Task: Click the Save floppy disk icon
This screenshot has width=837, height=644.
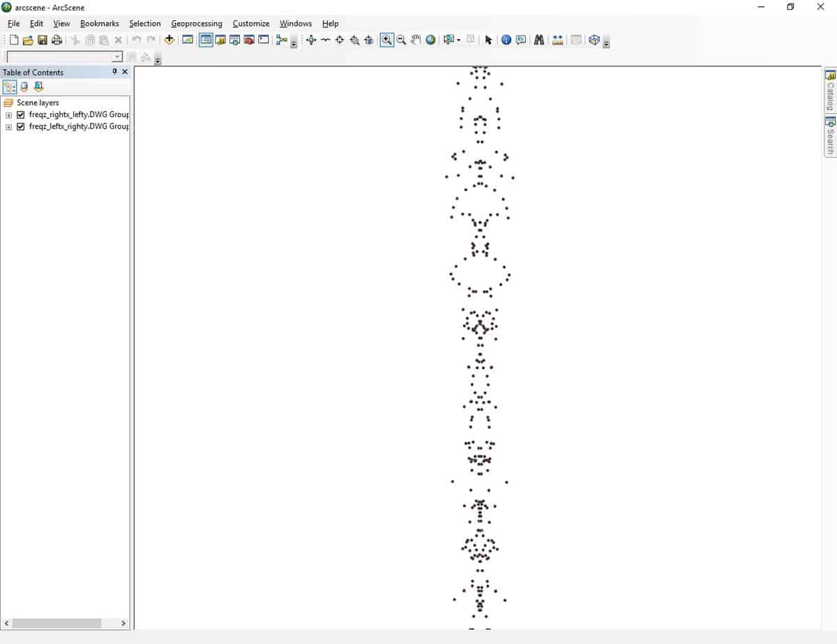Action: coord(42,40)
